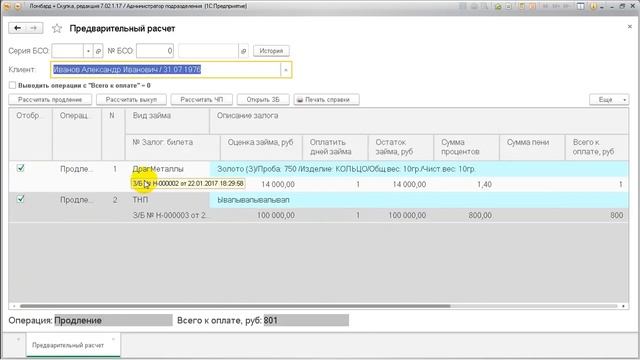Open the main menu arrow next to the 1C logo
This screenshot has width=640, height=360.
click(18, 6)
